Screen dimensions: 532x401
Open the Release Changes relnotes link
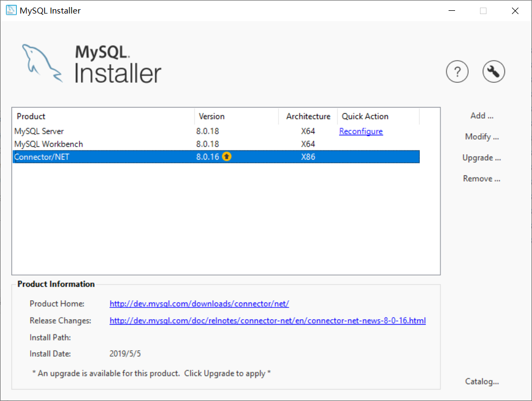[x=268, y=321]
